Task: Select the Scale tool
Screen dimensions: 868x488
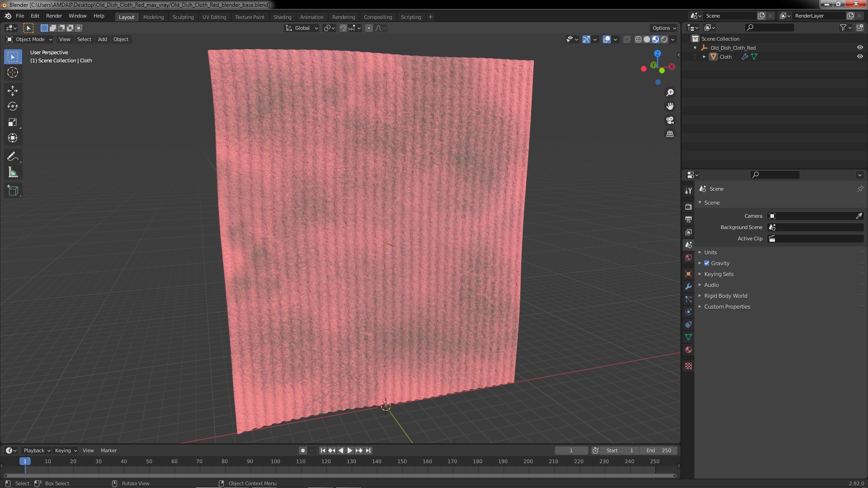Action: tap(13, 122)
